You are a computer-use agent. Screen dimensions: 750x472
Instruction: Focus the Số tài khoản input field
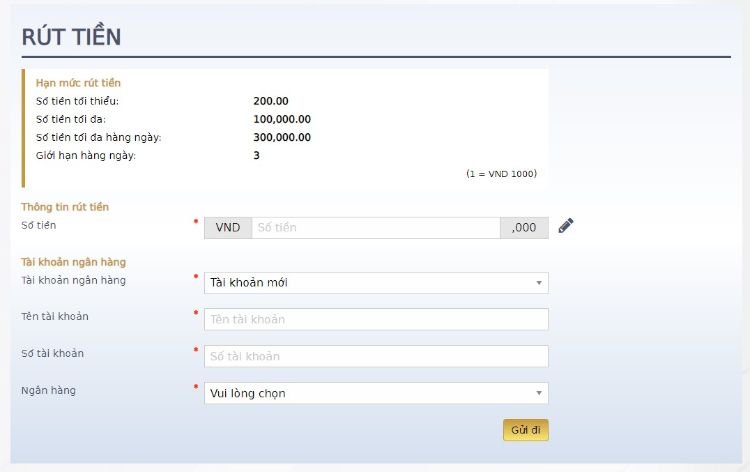376,356
